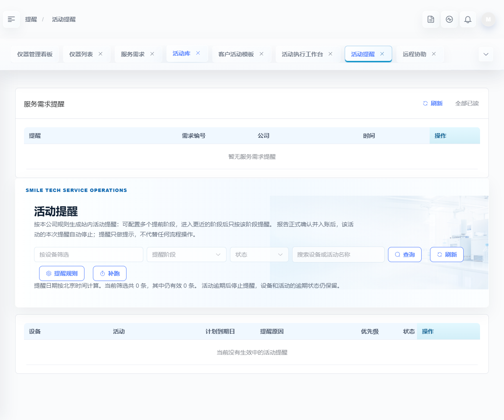Image resolution: width=504 pixels, height=420 pixels.
Task: Click 全部已读 to mark all read
Action: (x=467, y=103)
